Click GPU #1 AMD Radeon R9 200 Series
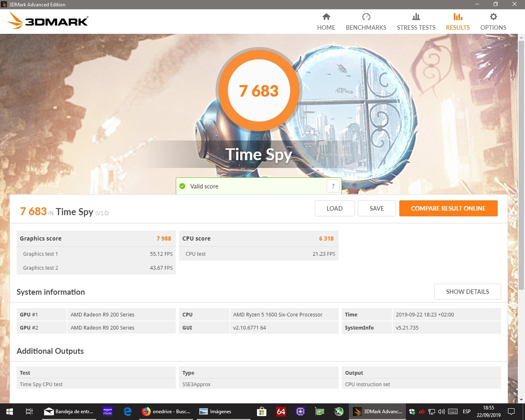The width and height of the screenshot is (525, 420). pos(102,315)
